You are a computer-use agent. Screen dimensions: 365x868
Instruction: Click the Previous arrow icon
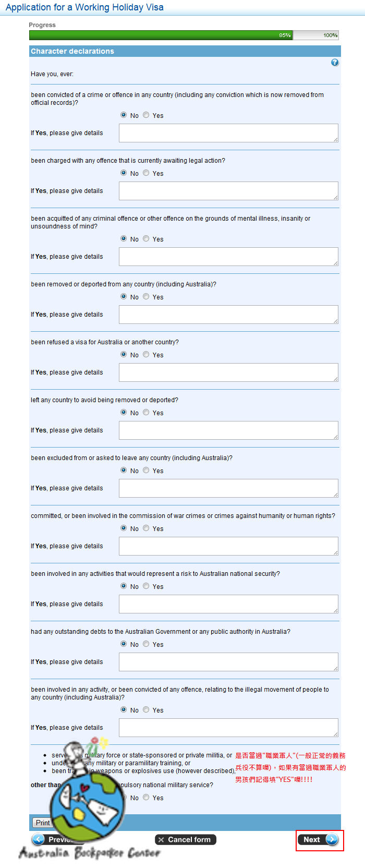click(x=39, y=839)
